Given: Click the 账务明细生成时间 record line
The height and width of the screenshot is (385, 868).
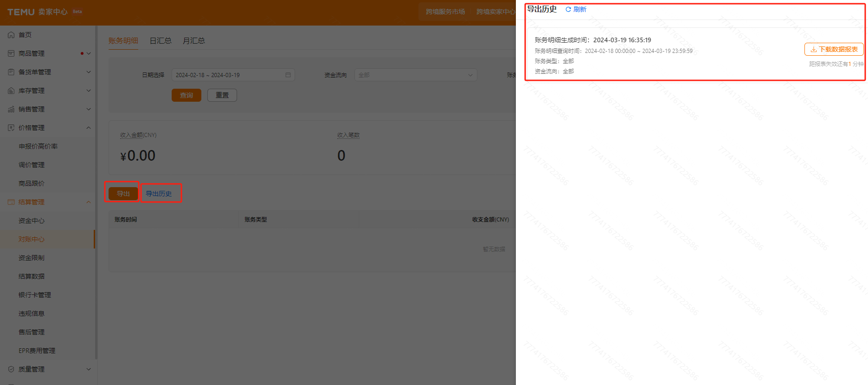Looking at the screenshot, I should click(593, 40).
